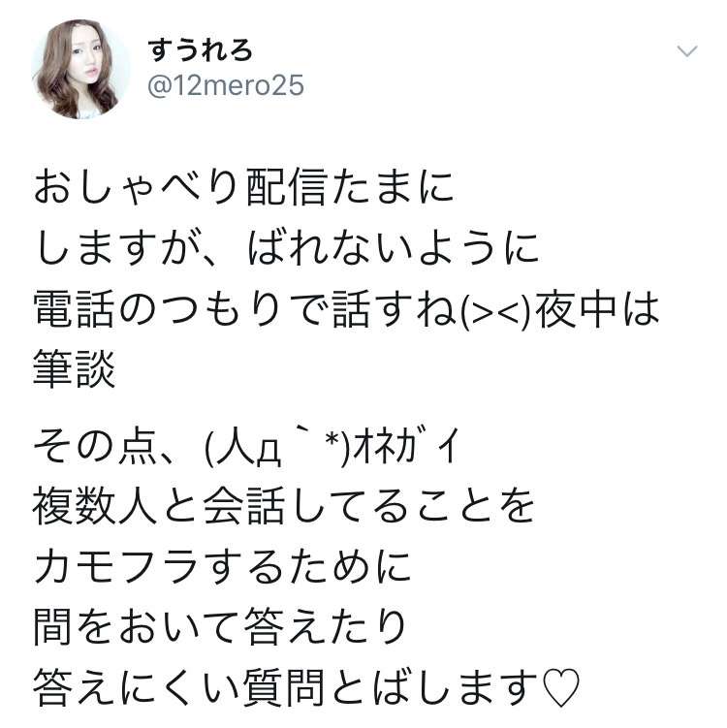Select the word 筆談
This screenshot has height=728, width=727.
click(75, 369)
